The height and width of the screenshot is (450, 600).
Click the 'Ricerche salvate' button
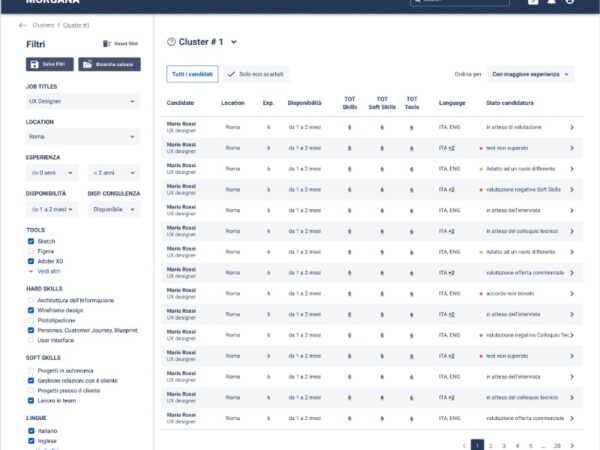click(109, 63)
